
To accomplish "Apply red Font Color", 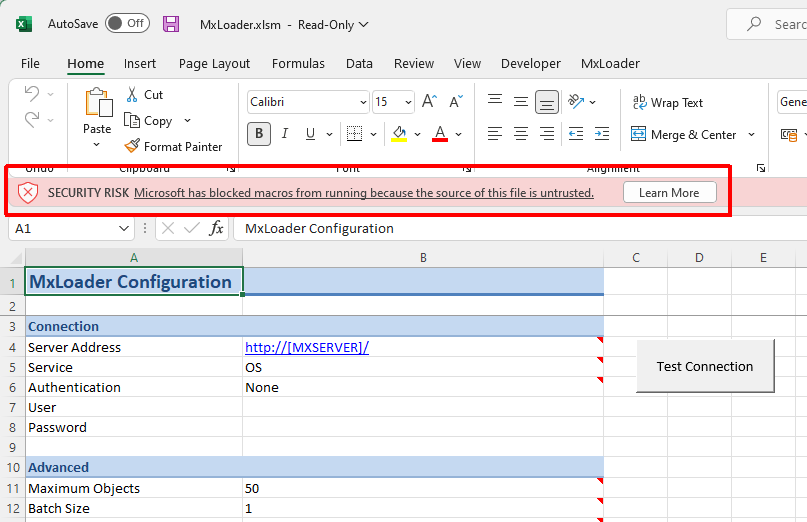I will click(x=440, y=134).
